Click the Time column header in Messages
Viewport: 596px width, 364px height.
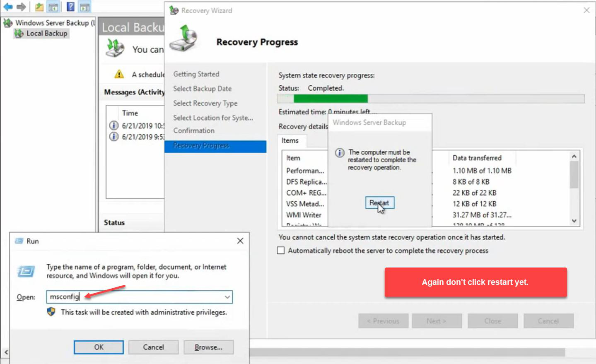tap(130, 113)
